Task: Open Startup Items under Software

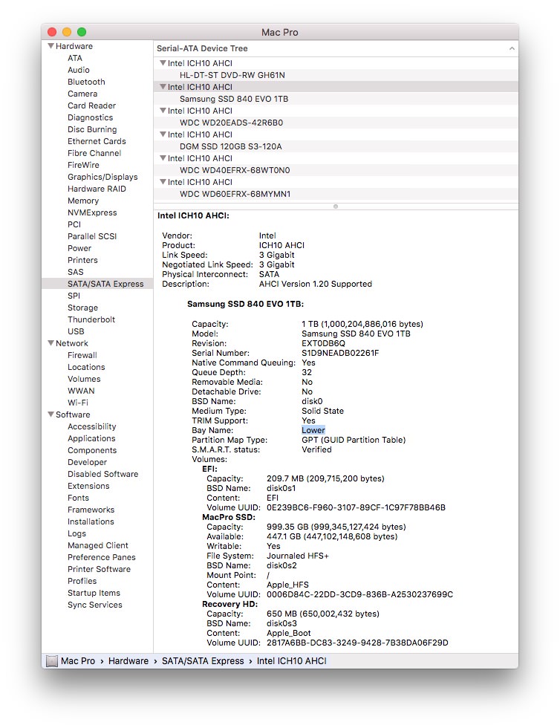Action: 94,593
